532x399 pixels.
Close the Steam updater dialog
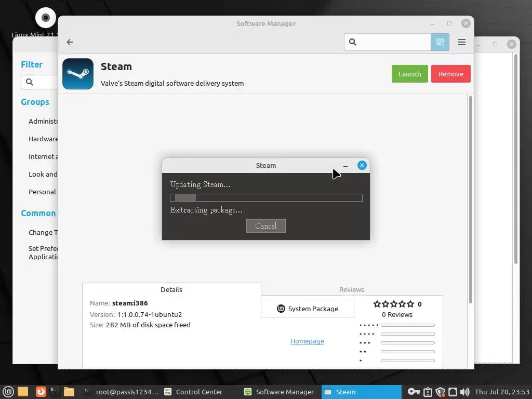tap(362, 165)
